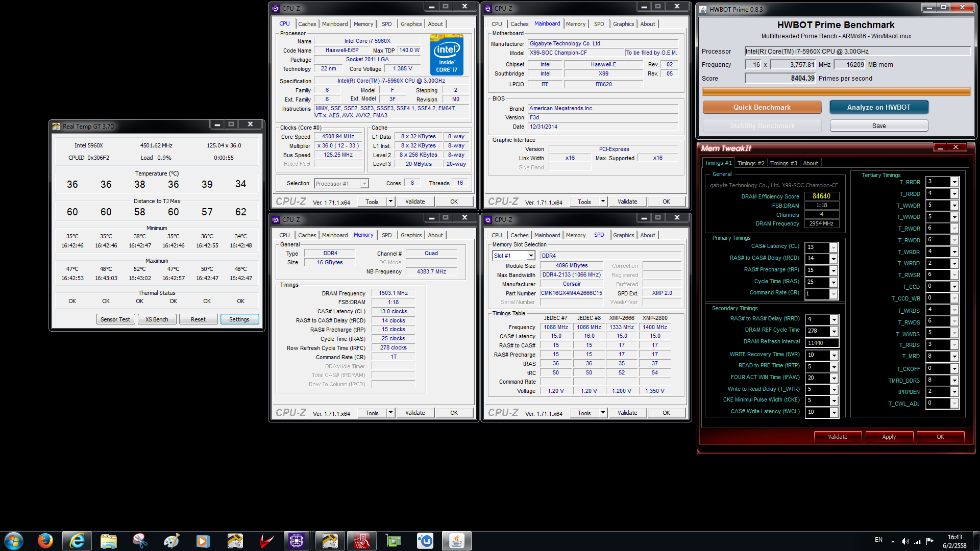The width and height of the screenshot is (980, 551).
Task: Click the red V-shaped taskbar icon
Action: (x=266, y=540)
